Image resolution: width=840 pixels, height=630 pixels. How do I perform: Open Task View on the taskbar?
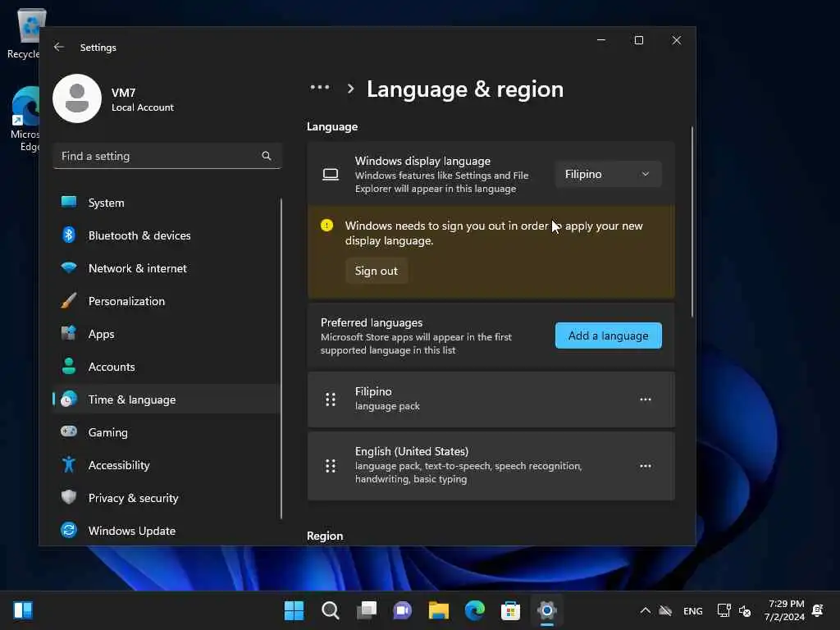pos(367,610)
